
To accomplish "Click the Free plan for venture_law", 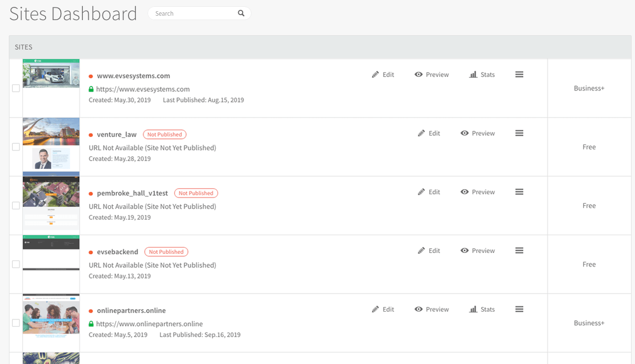I will click(x=589, y=147).
